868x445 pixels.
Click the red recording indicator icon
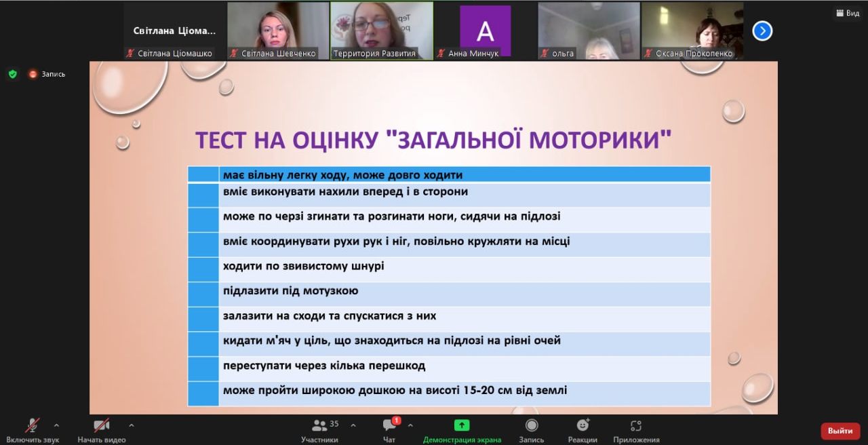tap(33, 74)
